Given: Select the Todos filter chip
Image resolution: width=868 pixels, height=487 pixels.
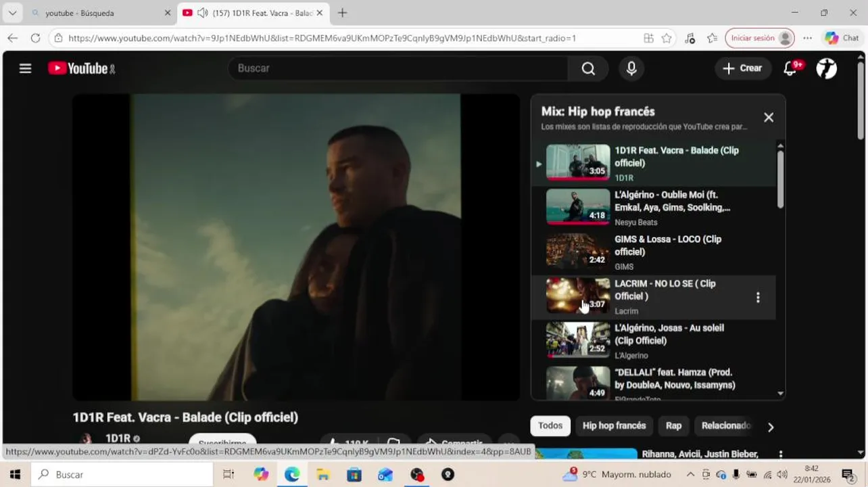Looking at the screenshot, I should point(550,425).
